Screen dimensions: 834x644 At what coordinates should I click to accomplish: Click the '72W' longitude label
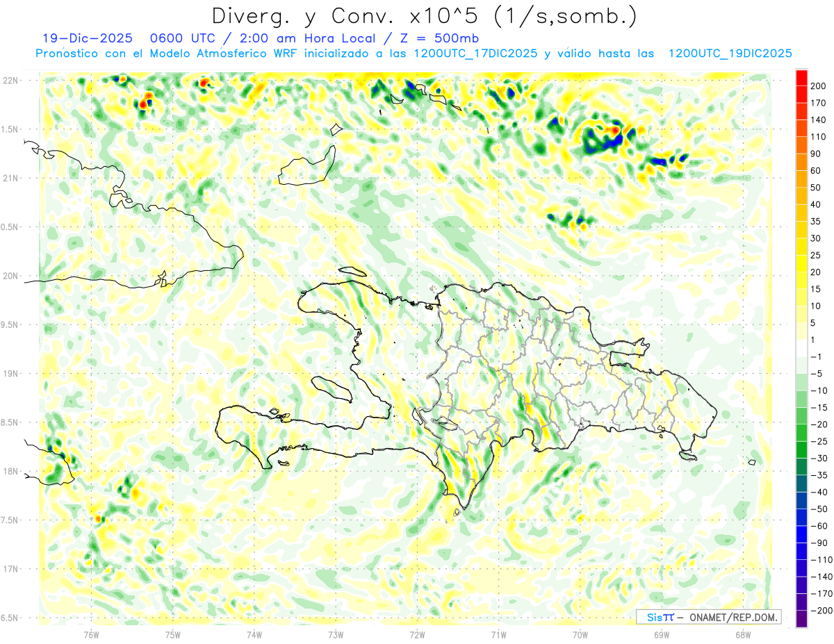[x=417, y=634]
